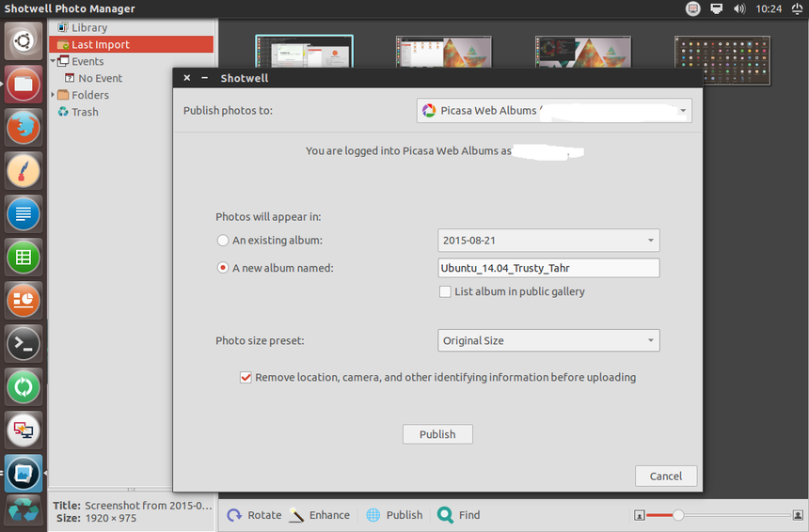Select Trash in the sidebar
The image size is (809, 532).
click(85, 112)
